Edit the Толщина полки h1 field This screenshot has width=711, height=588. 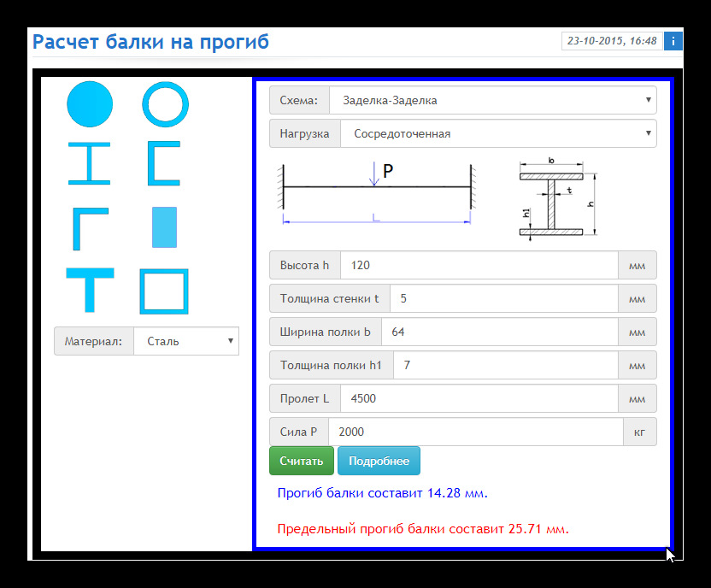point(505,365)
